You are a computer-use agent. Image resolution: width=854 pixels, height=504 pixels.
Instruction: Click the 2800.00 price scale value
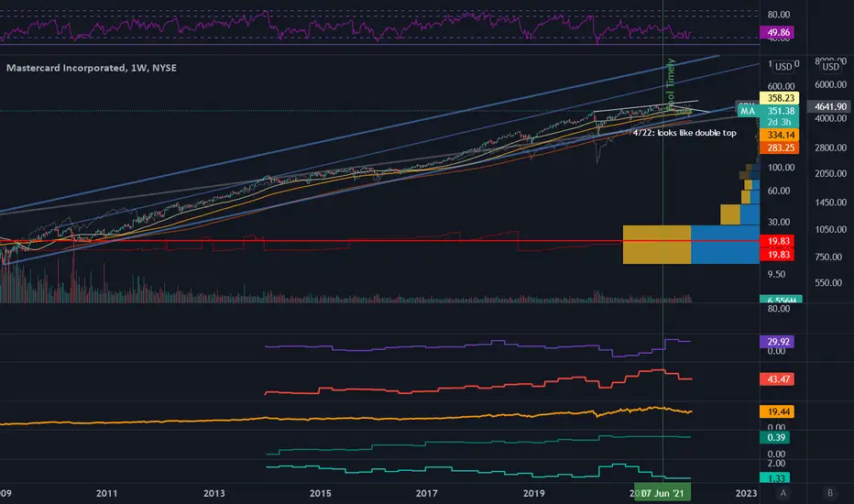[830, 148]
